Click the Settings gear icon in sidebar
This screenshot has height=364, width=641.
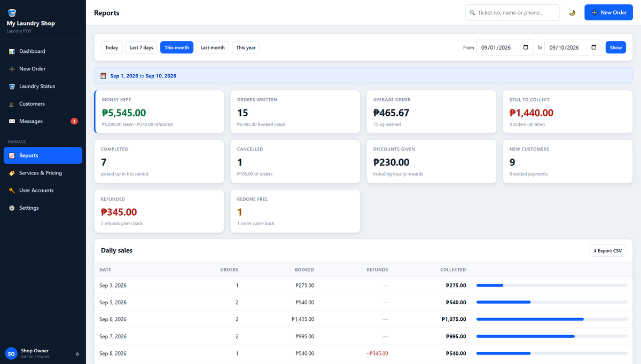[12, 208]
